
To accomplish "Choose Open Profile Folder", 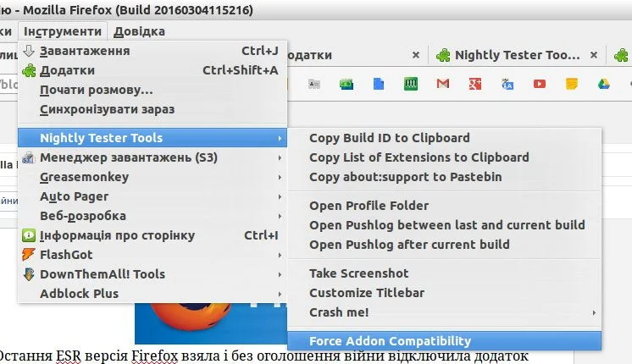I will pos(444,206).
